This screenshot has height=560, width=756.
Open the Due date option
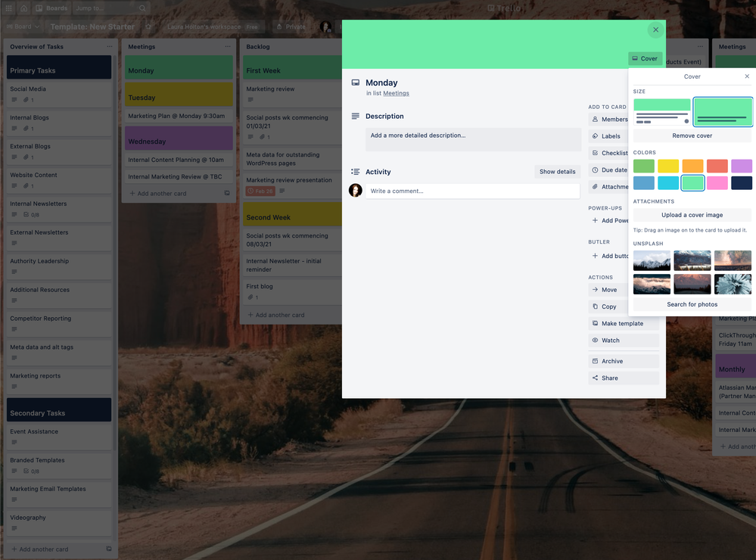(x=608, y=170)
